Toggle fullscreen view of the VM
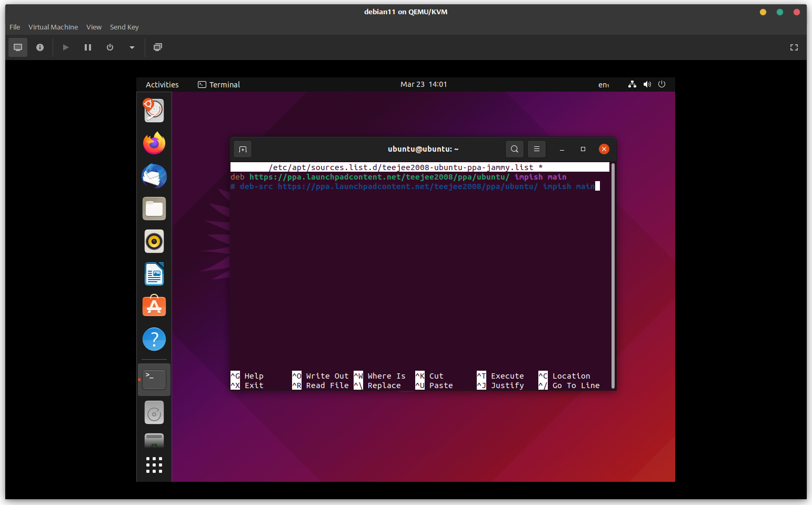 (794, 47)
